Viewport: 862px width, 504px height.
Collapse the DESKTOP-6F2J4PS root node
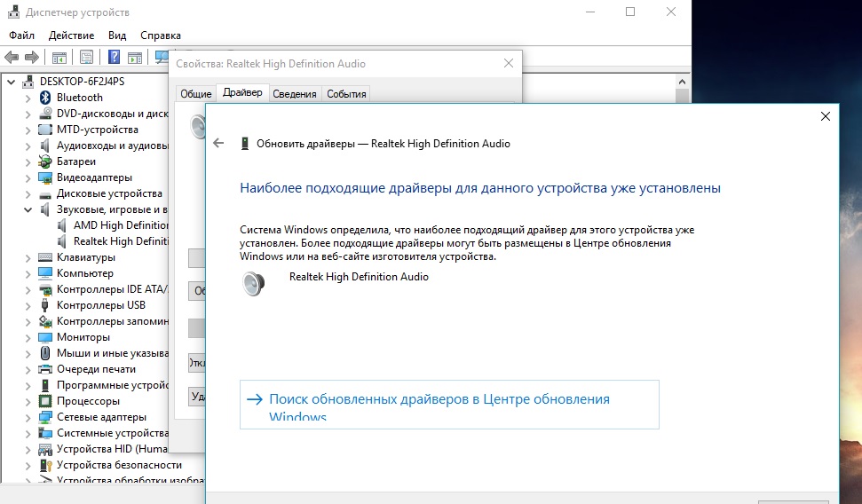11,82
